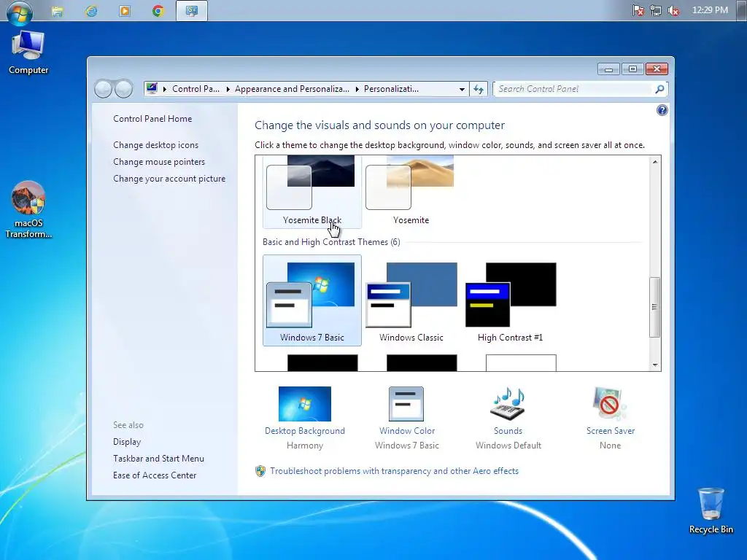Open the Screen Saver icon
This screenshot has height=560, width=747.
point(610,404)
